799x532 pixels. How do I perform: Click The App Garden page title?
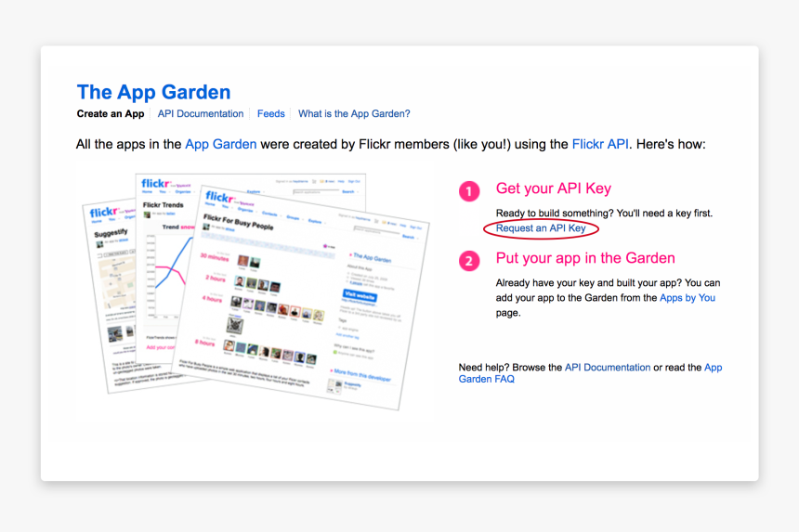(x=153, y=92)
